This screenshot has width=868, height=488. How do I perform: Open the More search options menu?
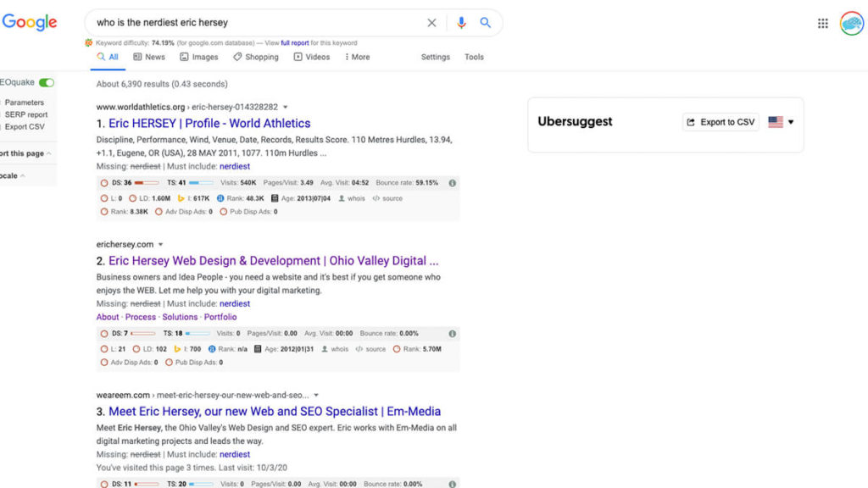coord(357,57)
